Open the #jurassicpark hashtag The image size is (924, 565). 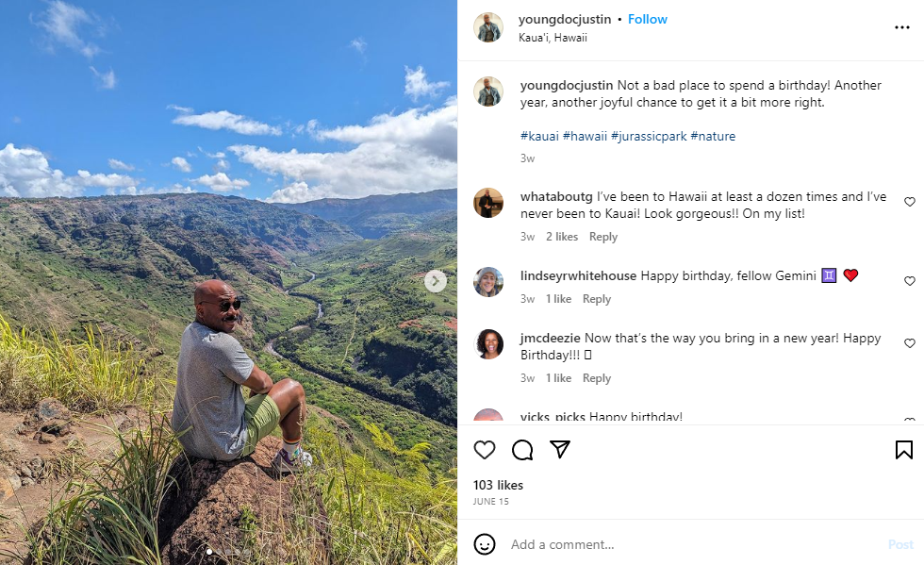[648, 136]
